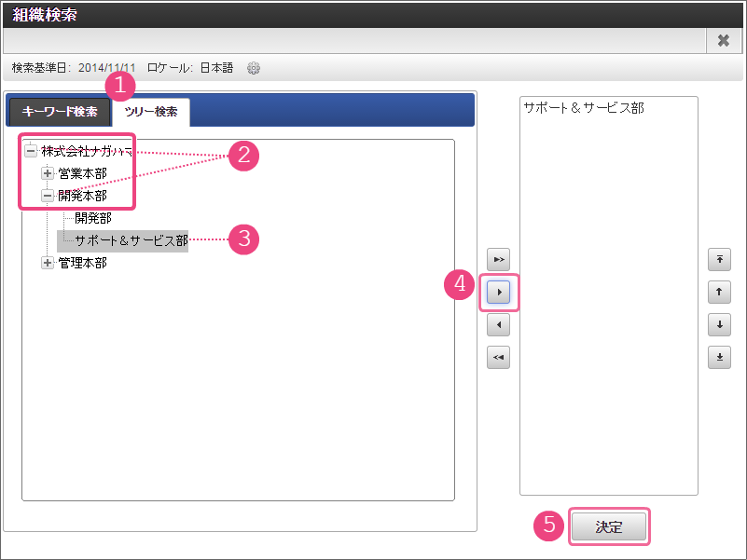This screenshot has height=560, width=747.
Task: Select the ツリー検索 tab
Action: (151, 112)
